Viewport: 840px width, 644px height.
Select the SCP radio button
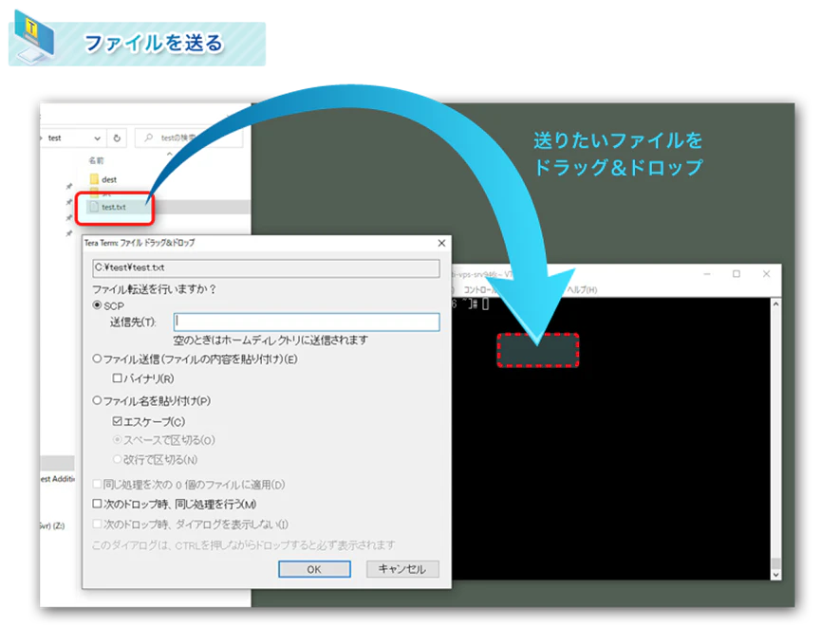(x=97, y=305)
